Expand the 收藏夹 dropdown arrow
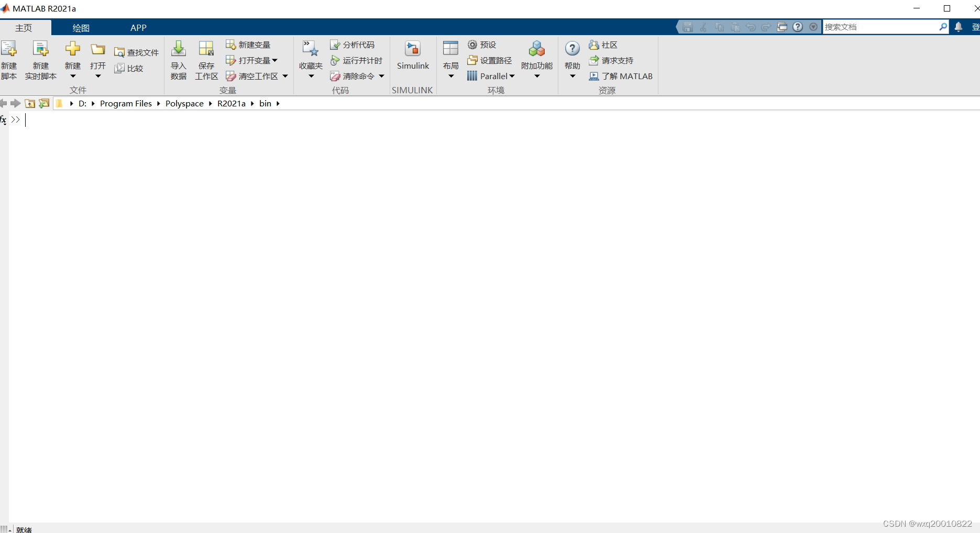The image size is (980, 533). click(311, 77)
